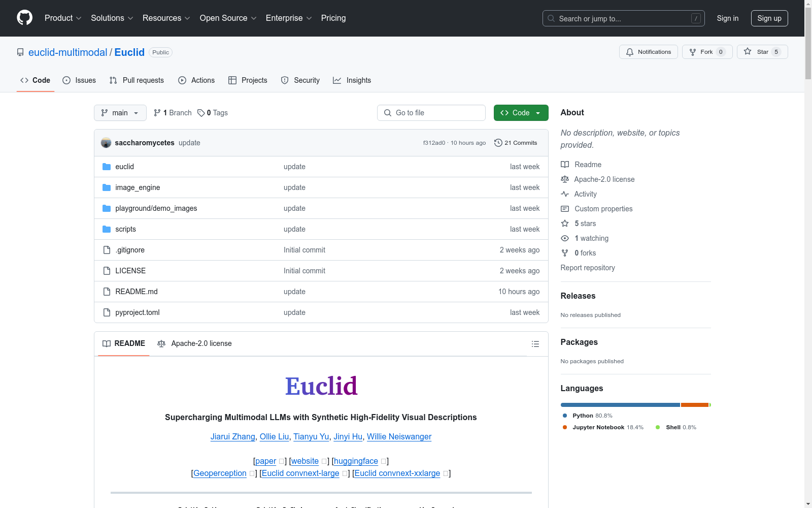This screenshot has width=812, height=508.
Task: Click the star icon beside 5 stars
Action: pyautogui.click(x=565, y=224)
